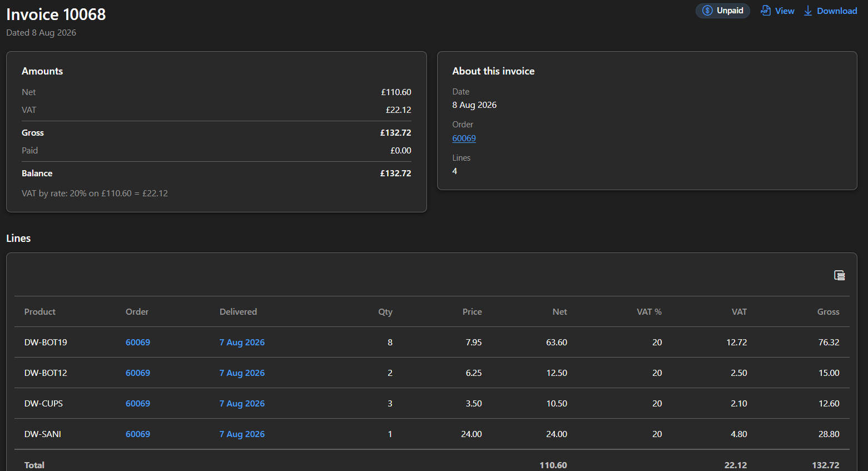Click the Unpaid status badge
The height and width of the screenshot is (471, 868).
point(723,11)
